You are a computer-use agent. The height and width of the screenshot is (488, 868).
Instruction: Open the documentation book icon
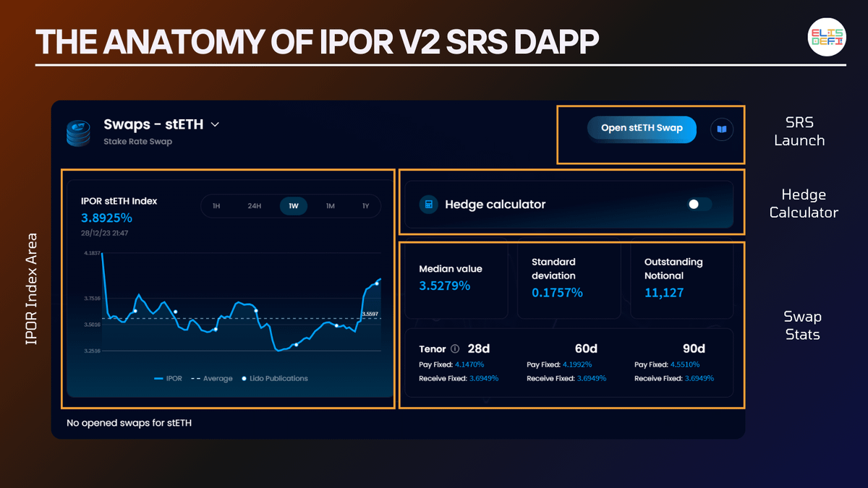[721, 129]
